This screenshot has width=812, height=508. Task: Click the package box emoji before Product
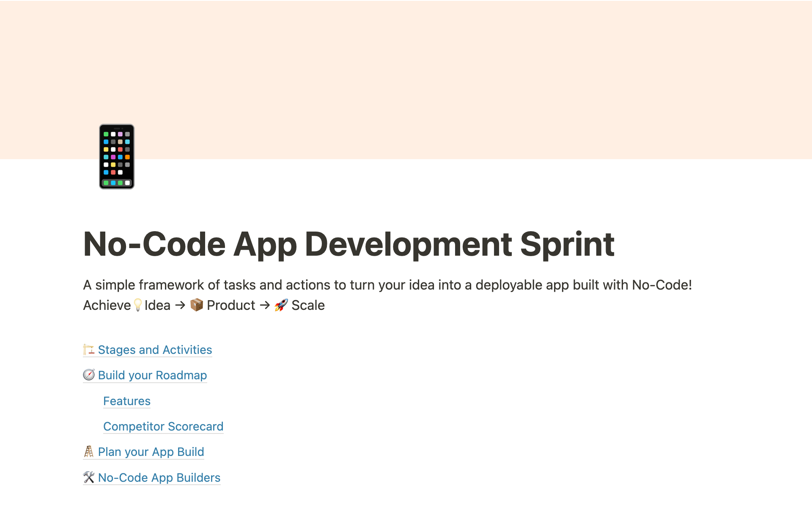[197, 305]
